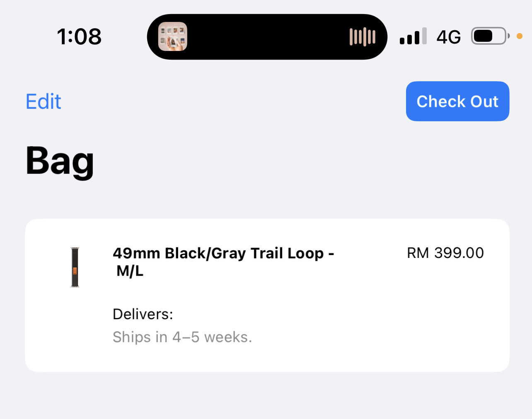Open the Trail Loop band product image
The image size is (532, 419).
(75, 267)
